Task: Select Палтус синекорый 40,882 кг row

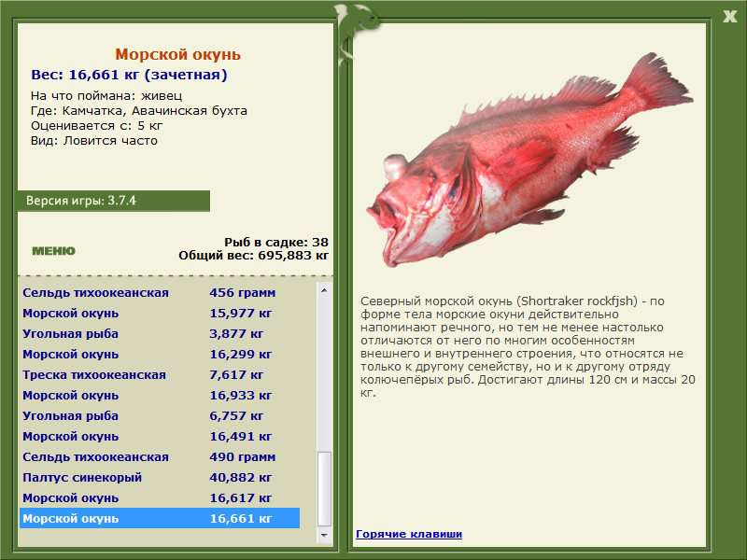Action: [160, 477]
